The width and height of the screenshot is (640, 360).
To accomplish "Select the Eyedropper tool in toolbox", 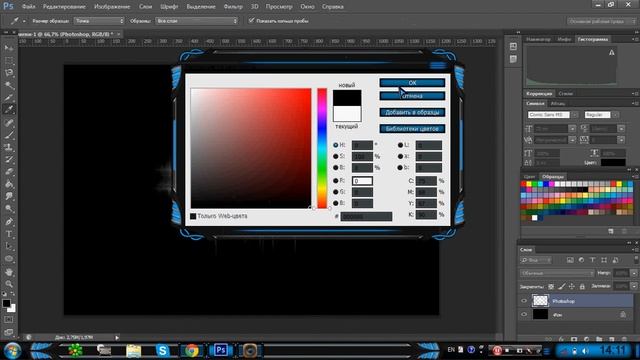I will [9, 109].
